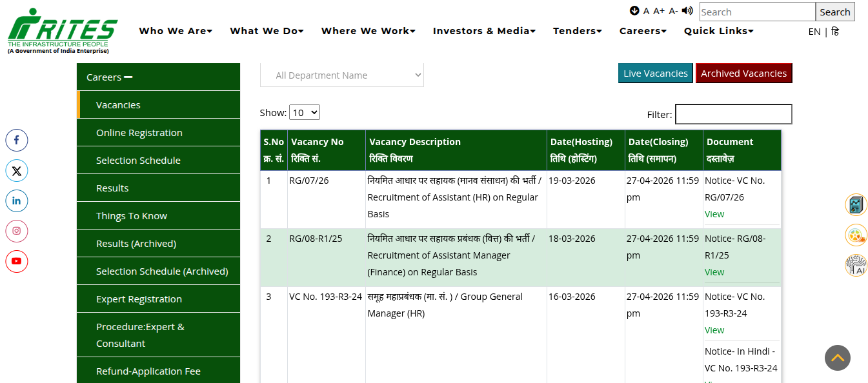The width and height of the screenshot is (868, 383).
Task: Click the RITES logo
Action: click(63, 31)
